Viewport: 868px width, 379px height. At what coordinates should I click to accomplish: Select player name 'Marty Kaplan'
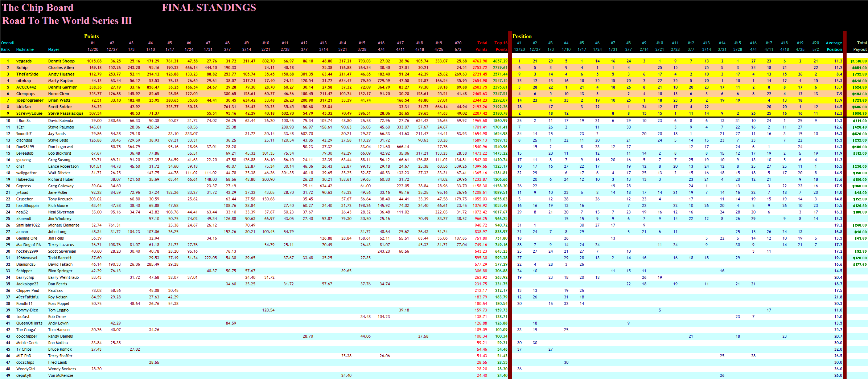coord(61,81)
